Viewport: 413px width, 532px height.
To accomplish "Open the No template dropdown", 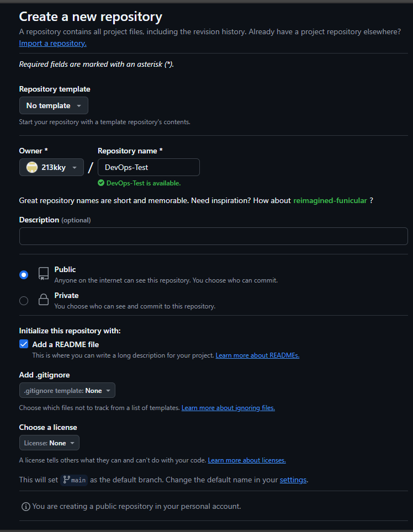I will (54, 105).
